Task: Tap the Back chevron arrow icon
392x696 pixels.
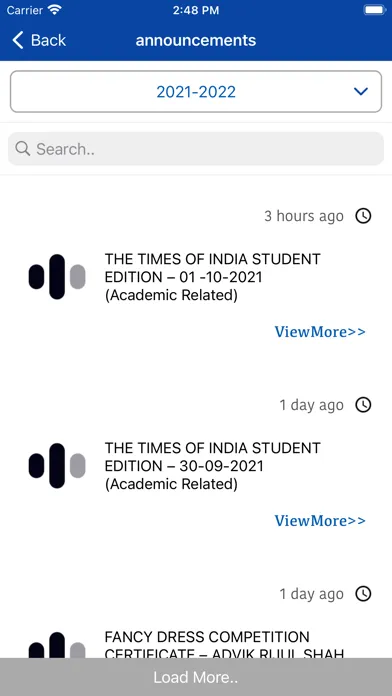Action: point(17,40)
